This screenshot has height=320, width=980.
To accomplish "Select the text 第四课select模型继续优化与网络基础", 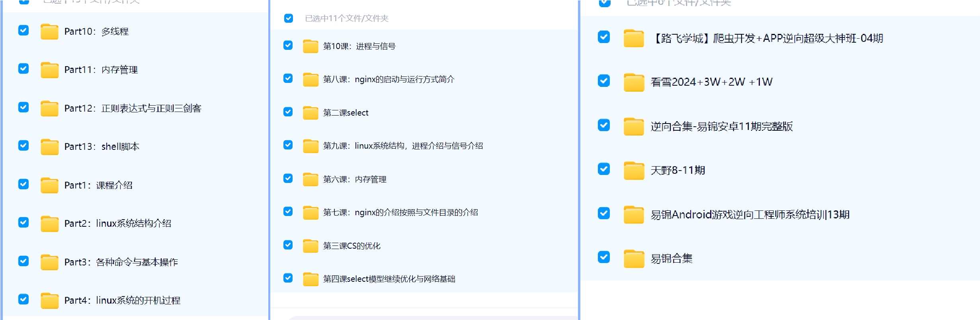I will [x=389, y=279].
